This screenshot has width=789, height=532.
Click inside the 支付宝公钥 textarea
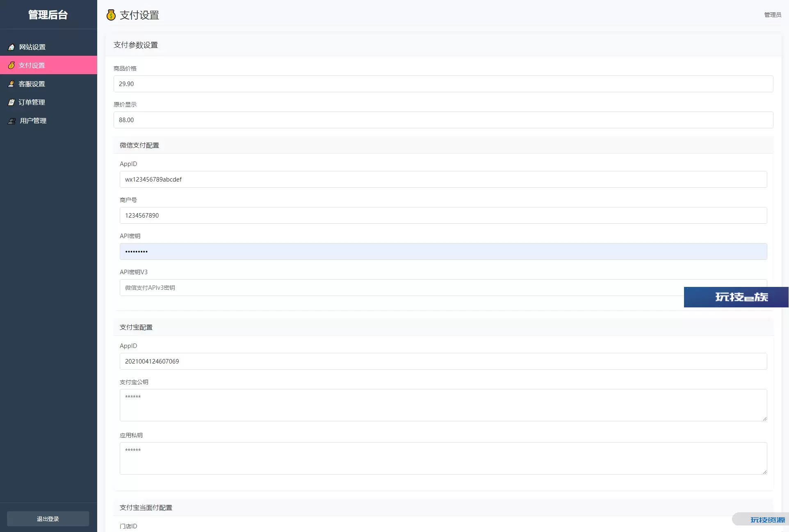pos(443,405)
